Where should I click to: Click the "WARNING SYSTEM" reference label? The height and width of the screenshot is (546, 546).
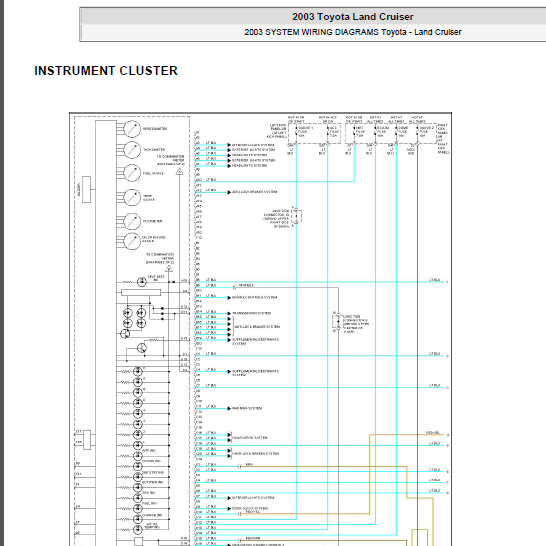(x=247, y=408)
